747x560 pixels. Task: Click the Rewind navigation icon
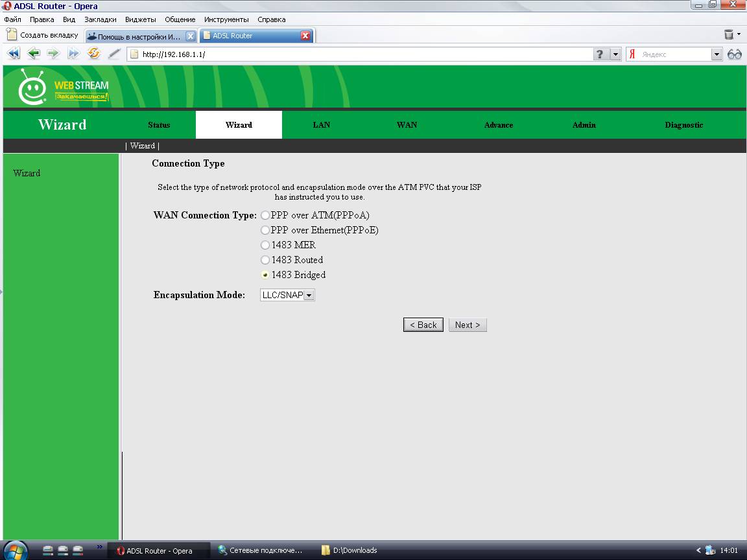[x=13, y=54]
